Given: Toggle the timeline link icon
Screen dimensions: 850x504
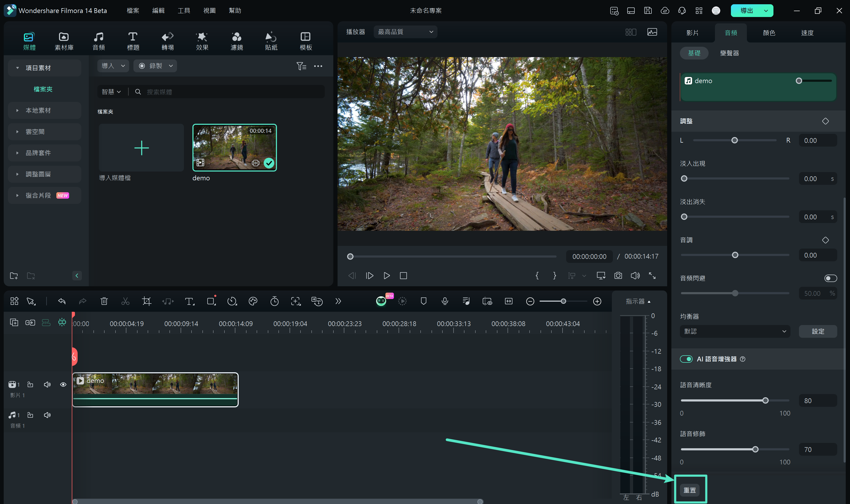Looking at the screenshot, I should click(30, 322).
